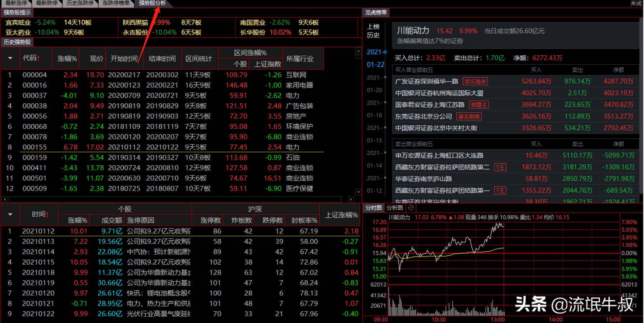The height and width of the screenshot is (323, 644).
Task: Click the 龙虎榜单 panel header
Action: 376,12
